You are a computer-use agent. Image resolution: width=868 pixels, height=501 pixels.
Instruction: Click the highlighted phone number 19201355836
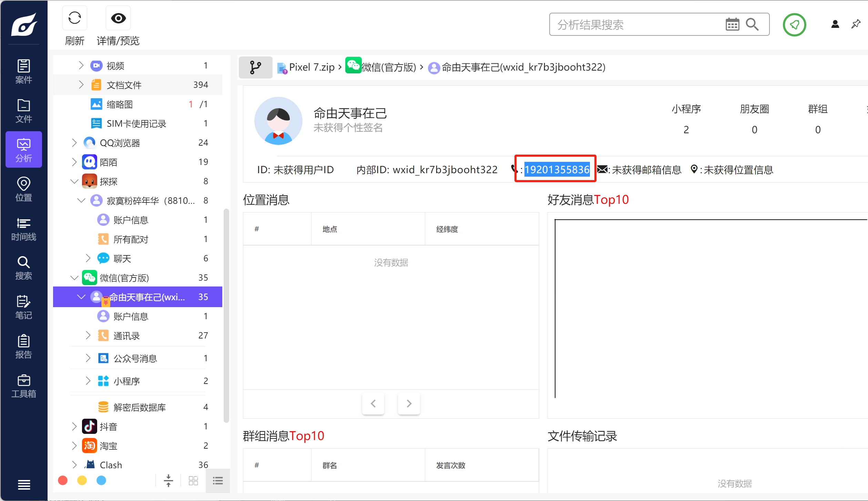pyautogui.click(x=557, y=169)
